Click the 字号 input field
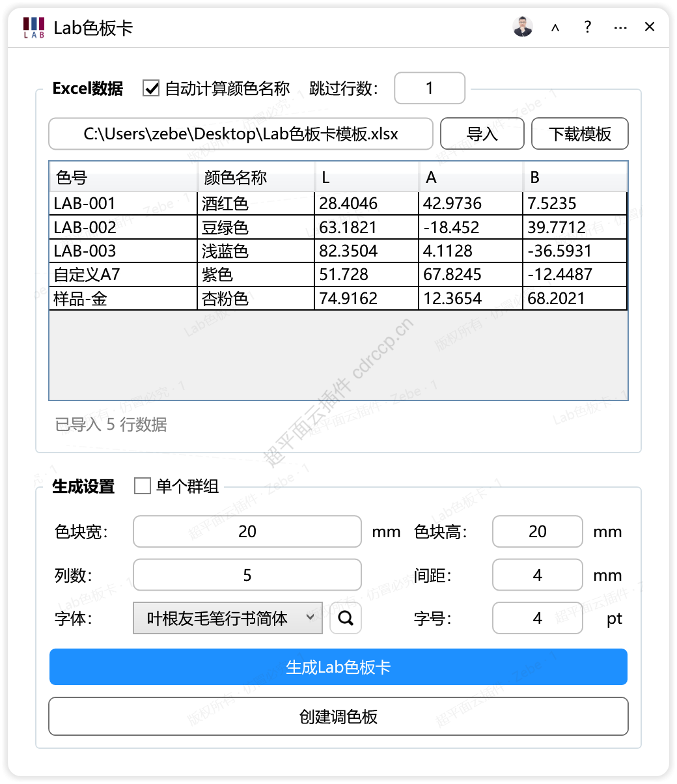The image size is (677, 784). coord(538,618)
